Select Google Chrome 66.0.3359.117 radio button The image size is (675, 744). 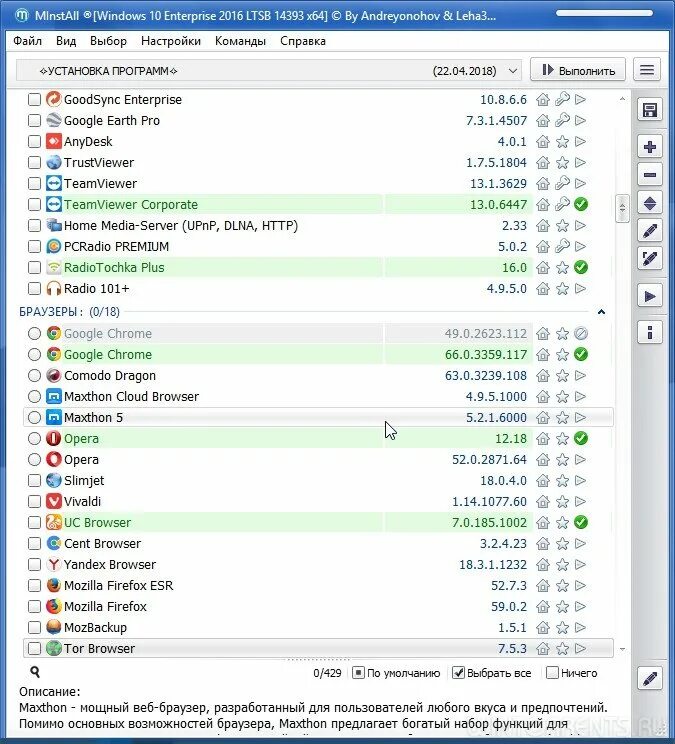point(34,354)
